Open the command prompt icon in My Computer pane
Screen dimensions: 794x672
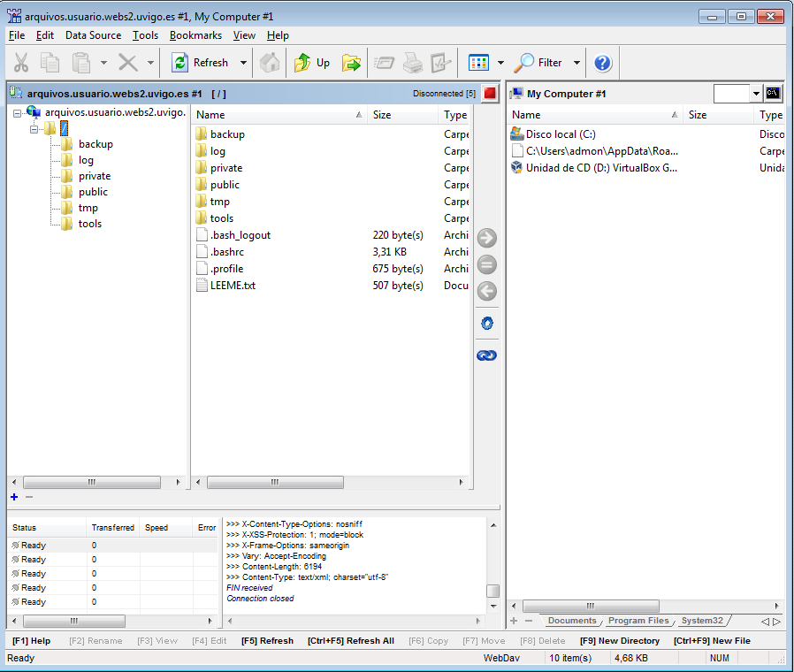tap(773, 93)
